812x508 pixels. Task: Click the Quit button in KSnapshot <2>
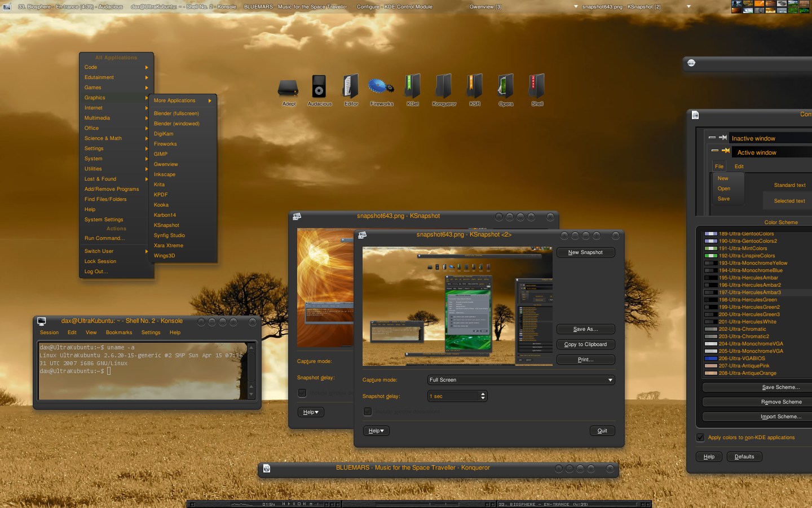click(602, 431)
